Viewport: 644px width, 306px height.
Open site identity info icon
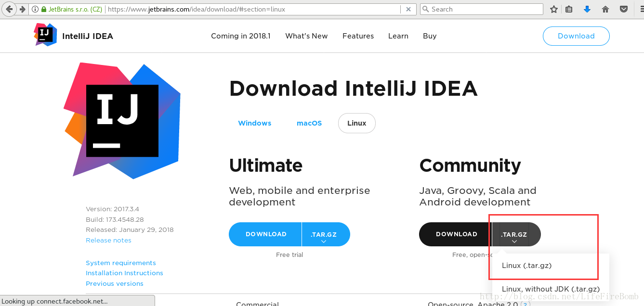[35, 9]
